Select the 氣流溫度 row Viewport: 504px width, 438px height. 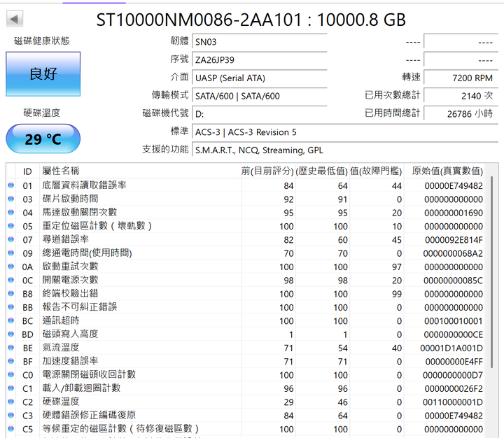(246, 348)
